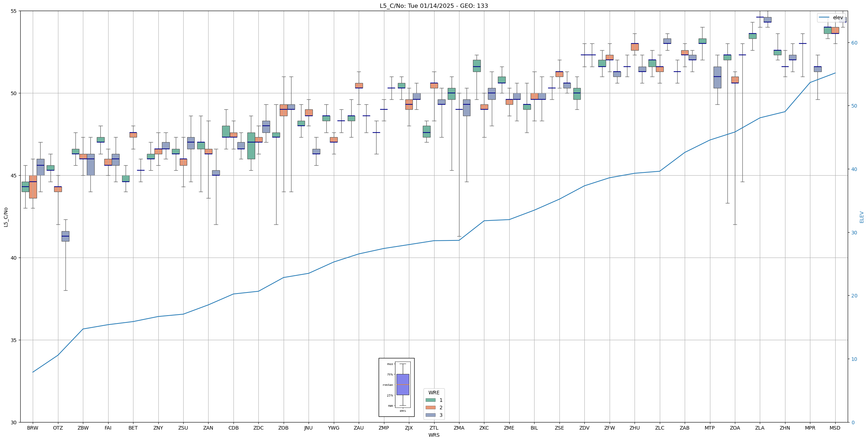
Task: Click the ZOA x-axis tick label
Action: point(735,428)
